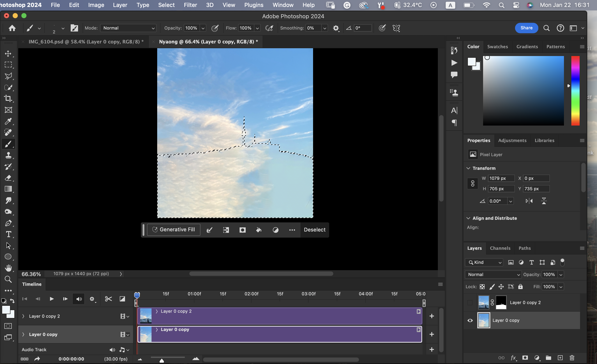Click the Deselect button
597x364 pixels.
(315, 230)
